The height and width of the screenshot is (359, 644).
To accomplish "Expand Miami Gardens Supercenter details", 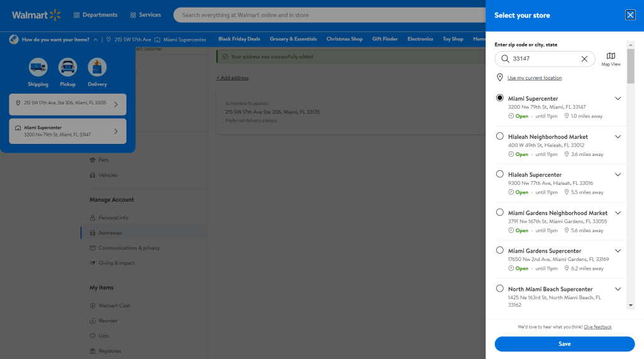I will [618, 251].
